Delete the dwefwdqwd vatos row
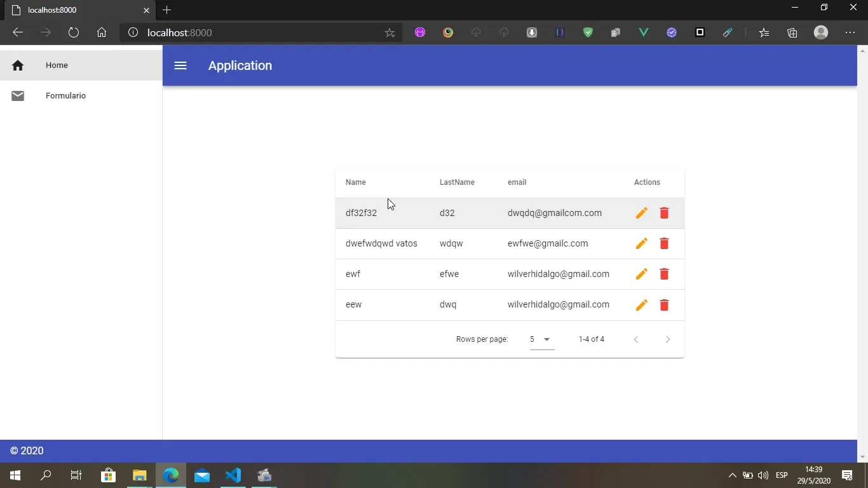The height and width of the screenshot is (488, 868). (664, 243)
